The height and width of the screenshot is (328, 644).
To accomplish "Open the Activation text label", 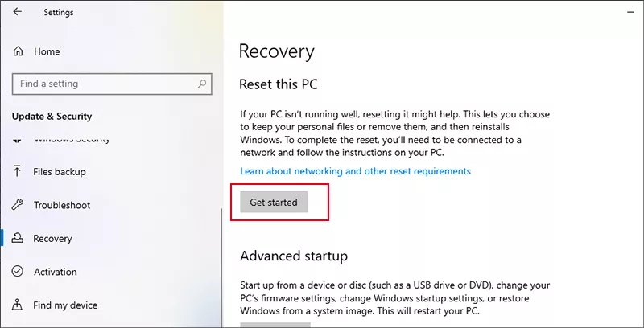I will click(56, 272).
